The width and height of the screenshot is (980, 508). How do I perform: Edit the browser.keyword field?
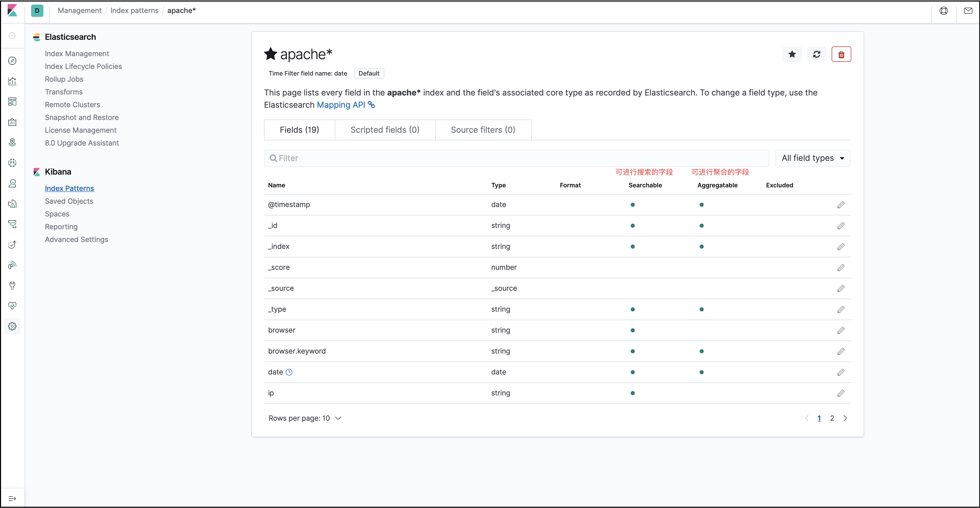pos(840,351)
